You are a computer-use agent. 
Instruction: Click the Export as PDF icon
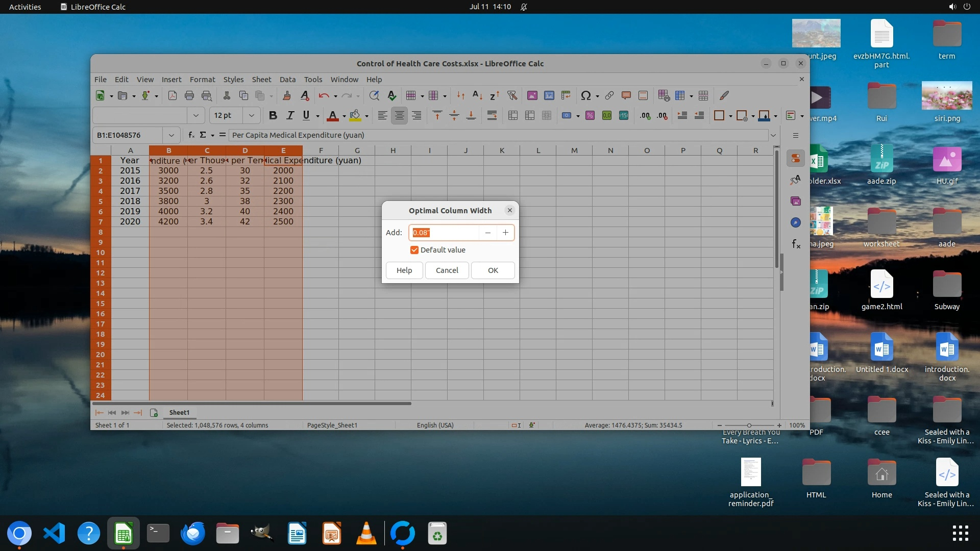[x=173, y=95]
